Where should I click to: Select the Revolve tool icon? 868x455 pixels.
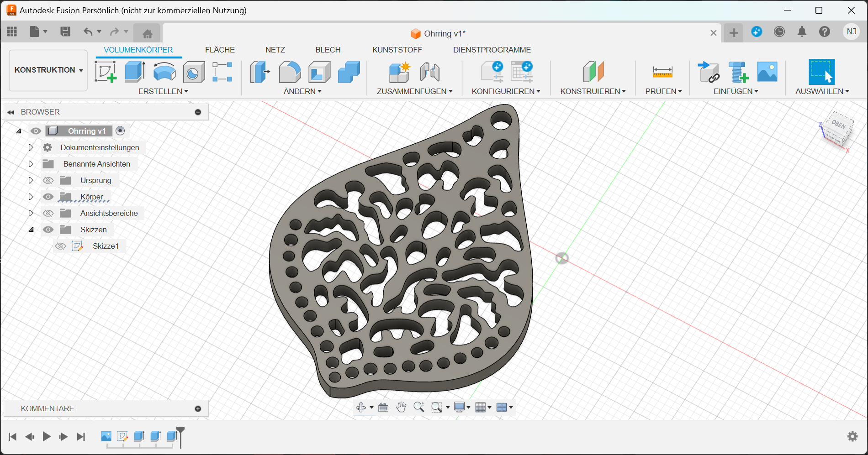pos(164,72)
